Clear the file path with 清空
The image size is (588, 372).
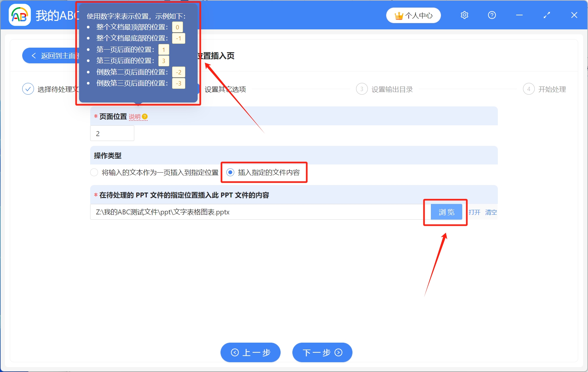[491, 212]
